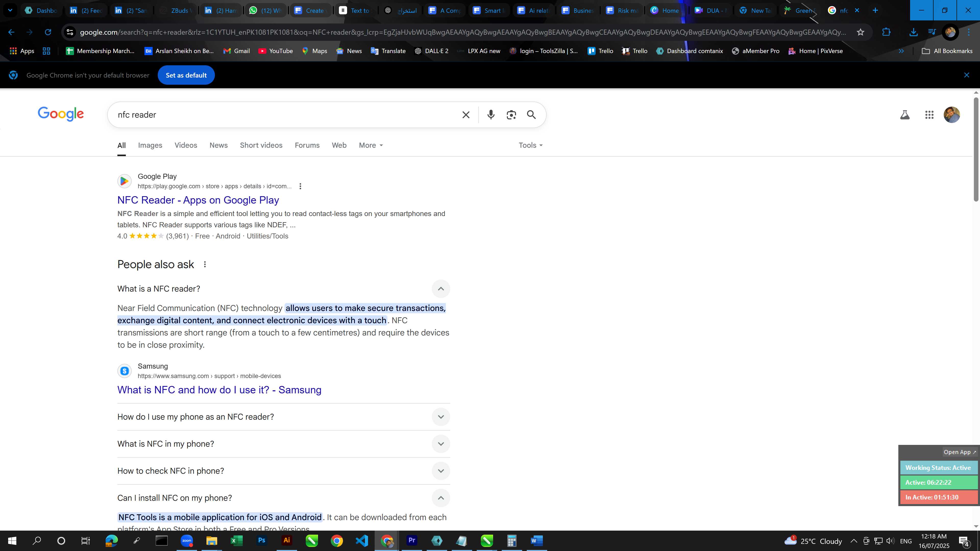980x551 pixels.
Task: Open DALL·E 2 bookmark
Action: [x=431, y=51]
